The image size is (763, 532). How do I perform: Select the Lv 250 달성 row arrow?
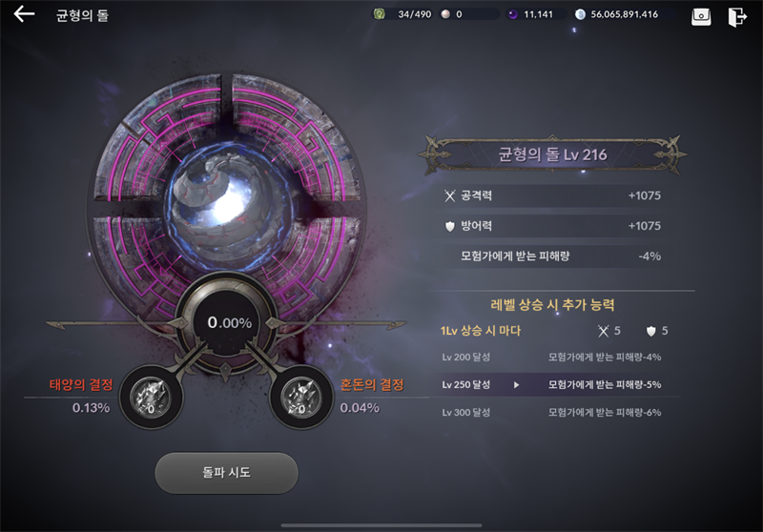[x=516, y=384]
